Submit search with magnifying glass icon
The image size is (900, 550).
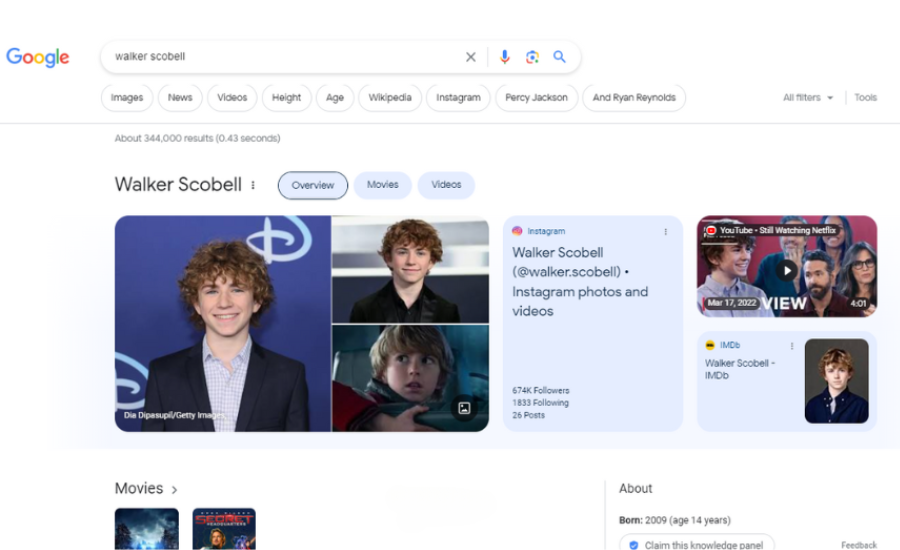[559, 56]
